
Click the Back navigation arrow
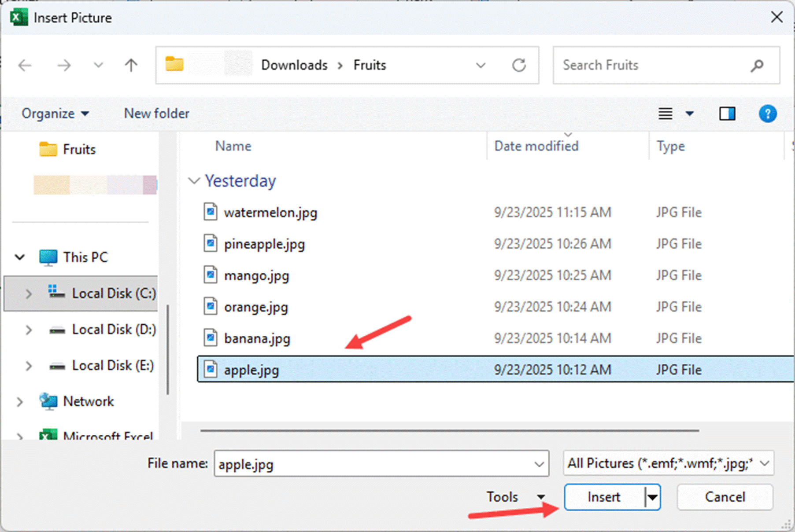[25, 66]
